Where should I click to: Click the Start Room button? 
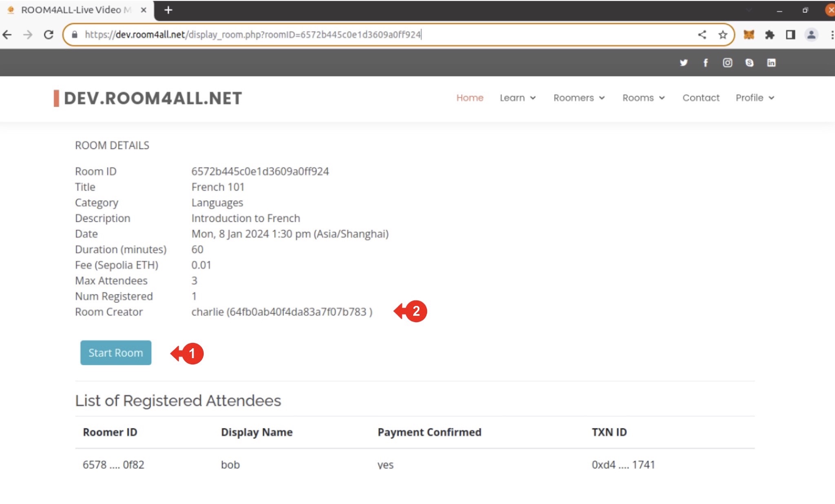pyautogui.click(x=116, y=352)
